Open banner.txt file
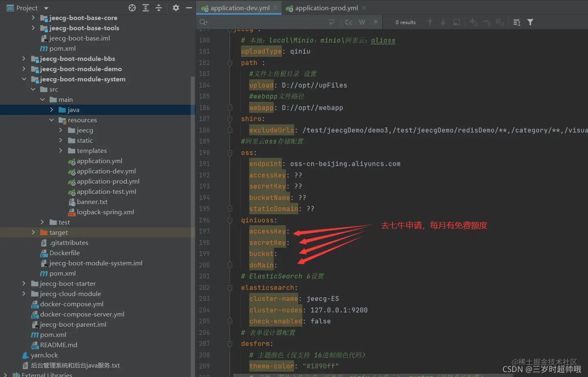 point(88,202)
